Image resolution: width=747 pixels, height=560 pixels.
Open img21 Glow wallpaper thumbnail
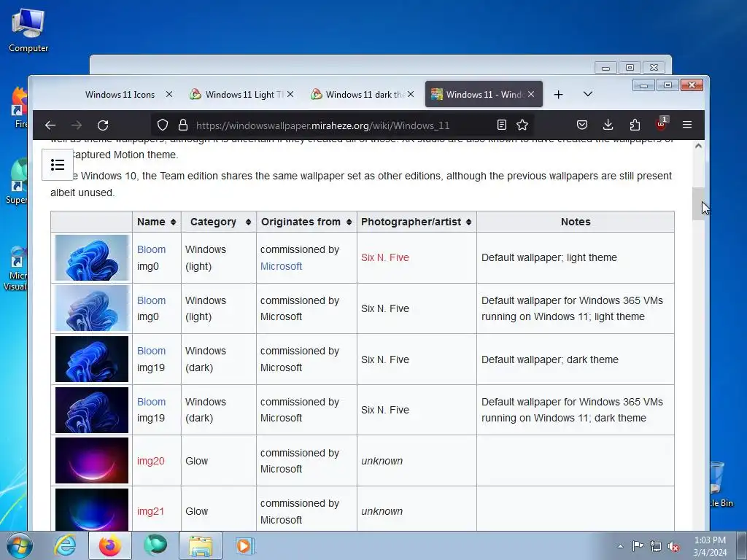click(92, 510)
